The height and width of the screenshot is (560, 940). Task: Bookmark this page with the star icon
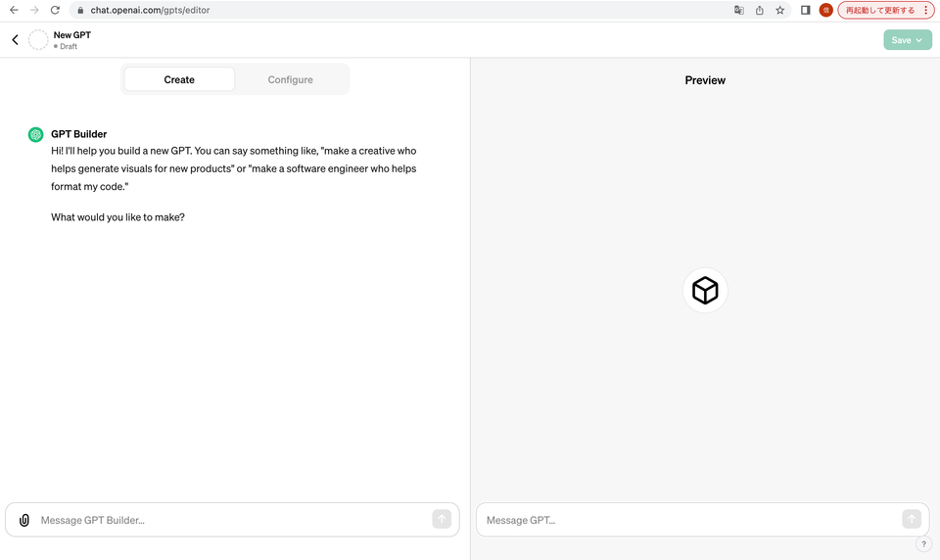tap(780, 10)
